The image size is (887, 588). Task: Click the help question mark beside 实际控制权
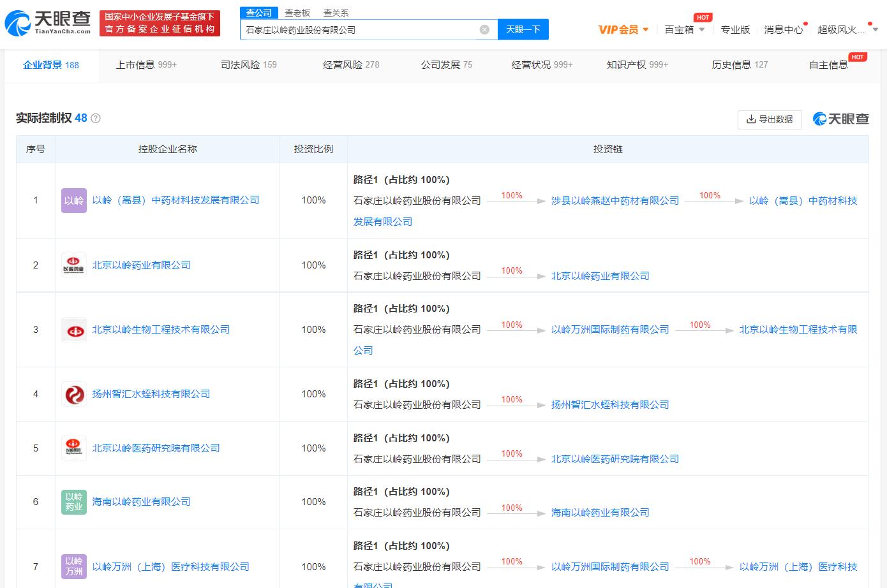pyautogui.click(x=96, y=119)
